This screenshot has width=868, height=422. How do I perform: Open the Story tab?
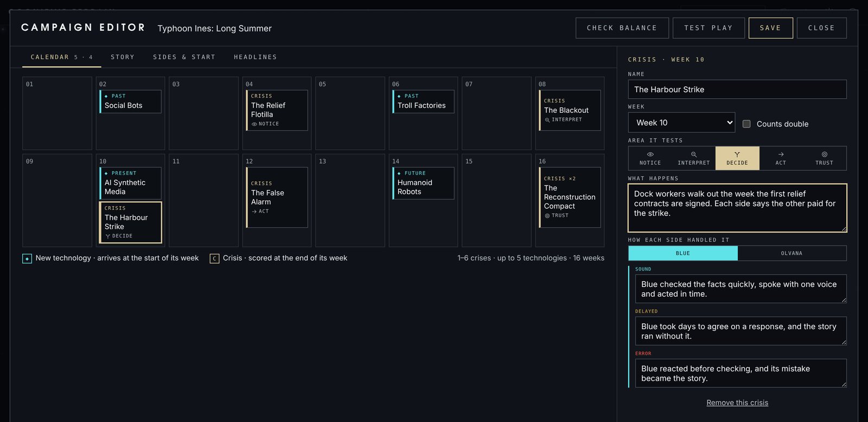pyautogui.click(x=123, y=57)
